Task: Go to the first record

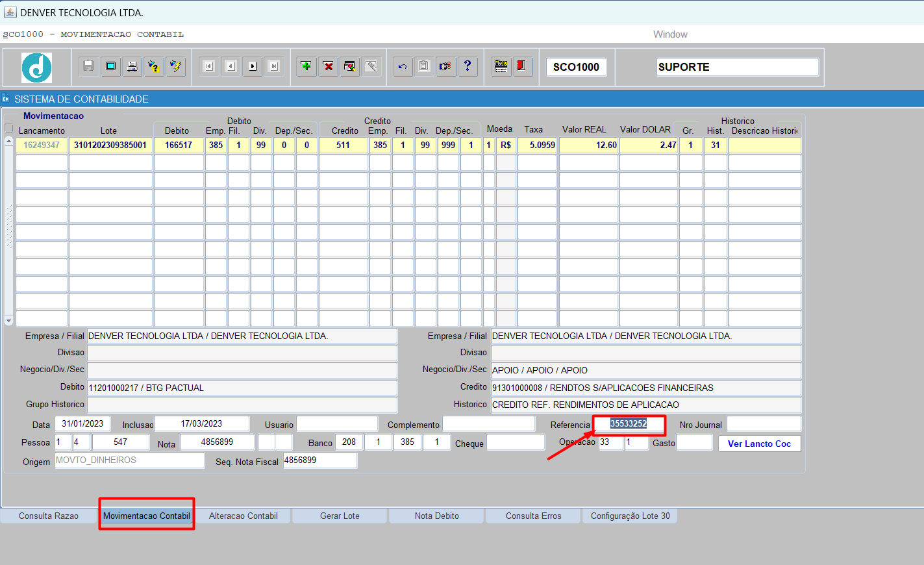Action: click(208, 66)
